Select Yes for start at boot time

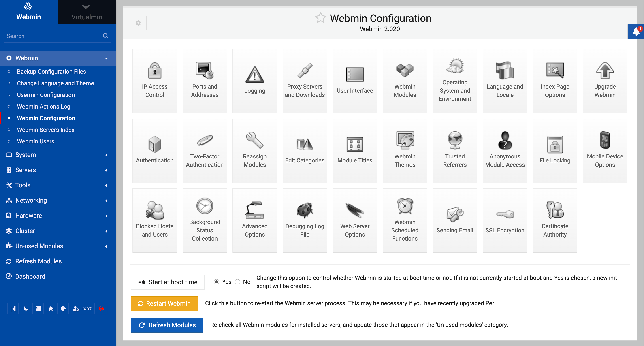click(x=217, y=282)
